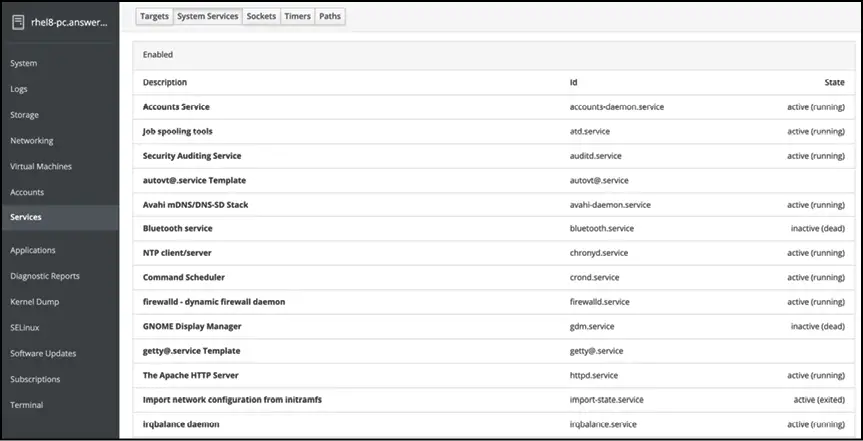Go to SELinux in the sidebar
This screenshot has height=441, width=863.
point(25,327)
